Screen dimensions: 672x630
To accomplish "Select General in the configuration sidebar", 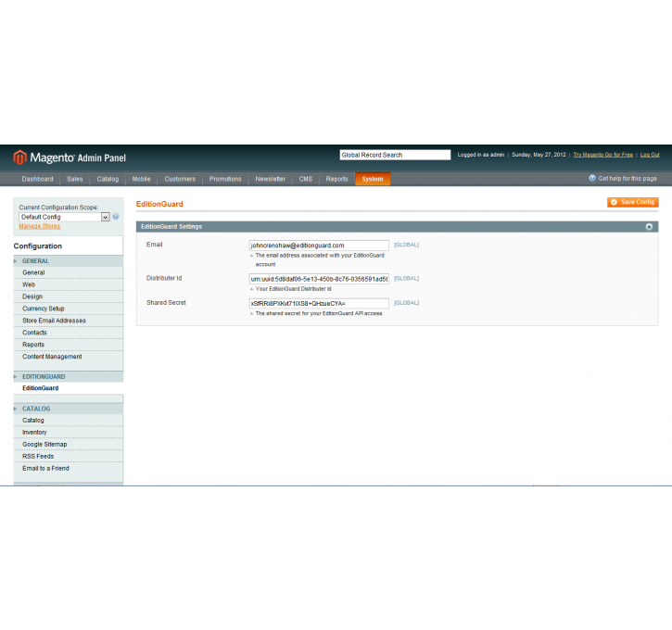I will (69, 272).
